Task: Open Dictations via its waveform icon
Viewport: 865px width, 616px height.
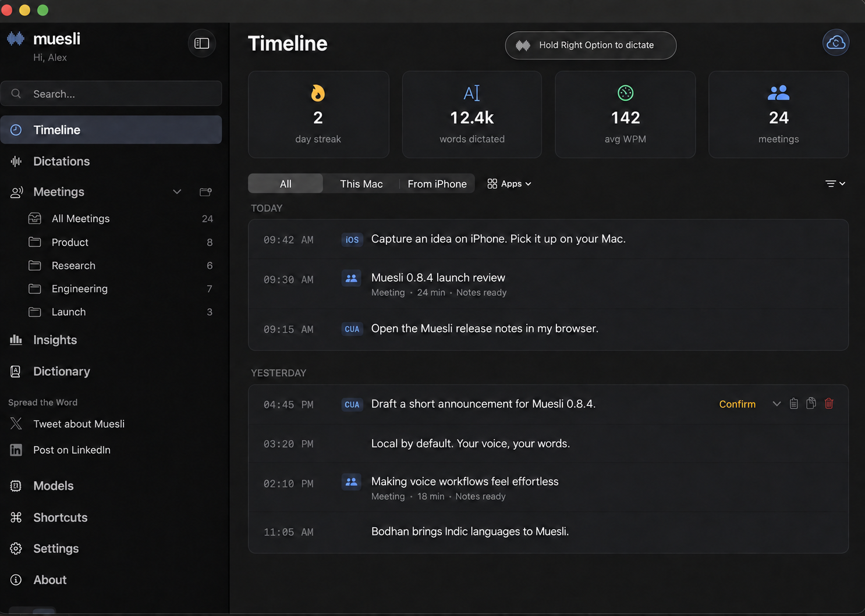Action: (x=16, y=161)
